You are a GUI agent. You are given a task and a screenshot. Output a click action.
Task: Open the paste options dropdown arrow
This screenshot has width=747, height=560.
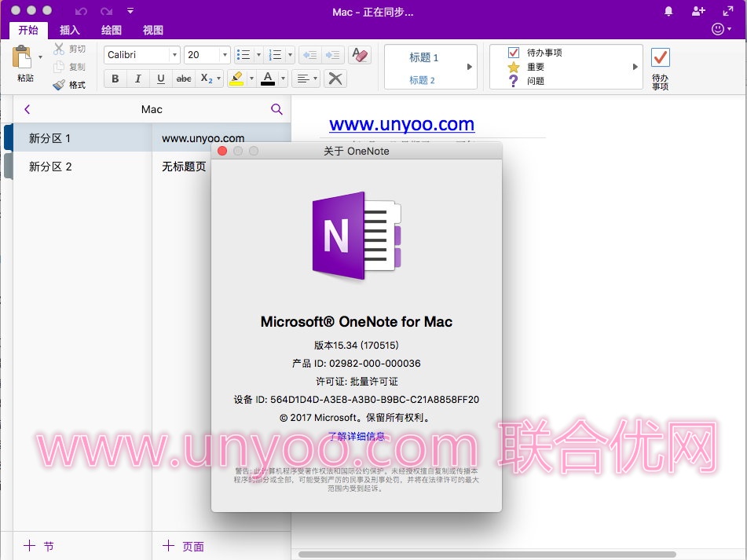point(41,57)
